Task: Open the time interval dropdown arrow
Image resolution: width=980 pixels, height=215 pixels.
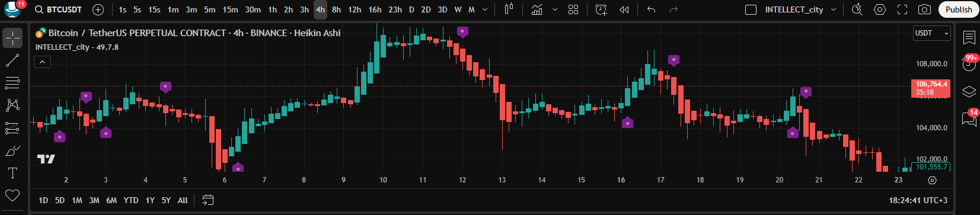Action: point(485,9)
